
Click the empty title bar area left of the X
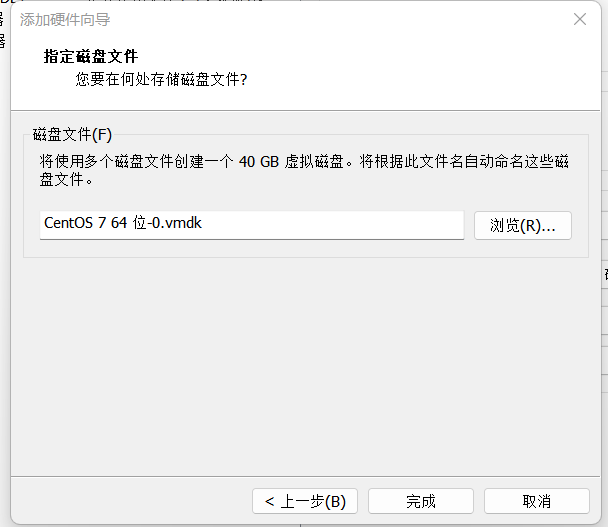pos(350,19)
